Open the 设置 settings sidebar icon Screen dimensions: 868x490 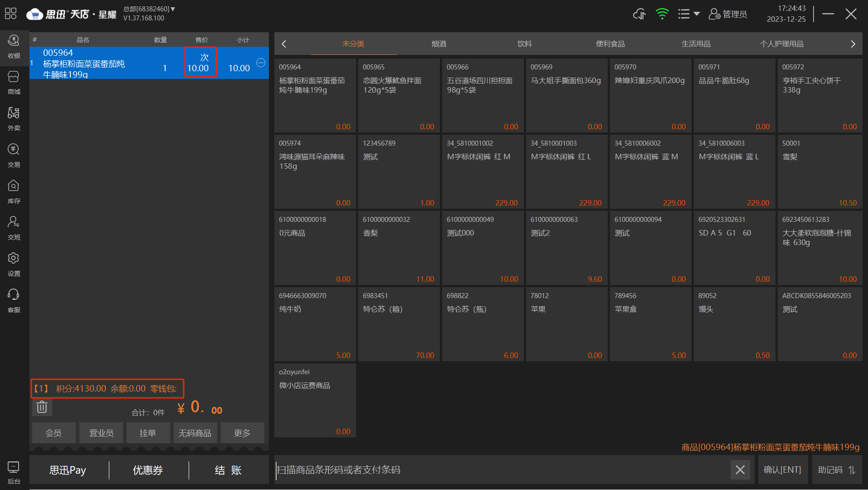coord(14,265)
